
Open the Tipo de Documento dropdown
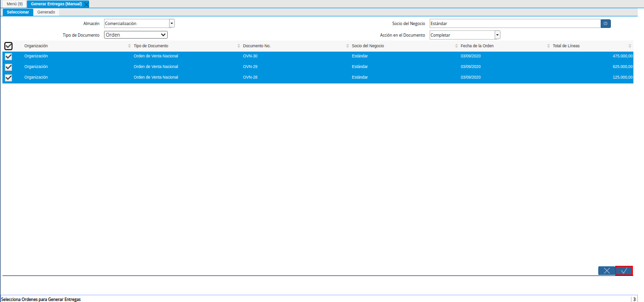coord(135,35)
